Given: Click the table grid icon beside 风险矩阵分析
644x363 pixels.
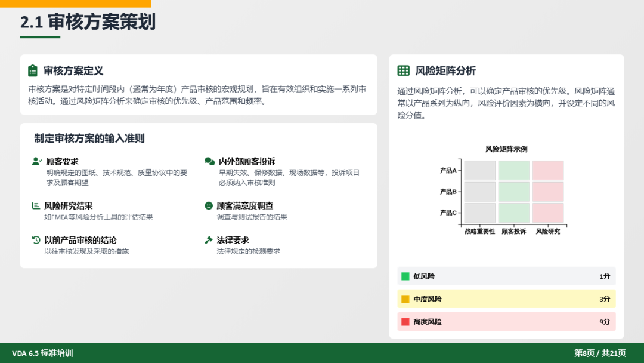Looking at the screenshot, I should coord(404,71).
